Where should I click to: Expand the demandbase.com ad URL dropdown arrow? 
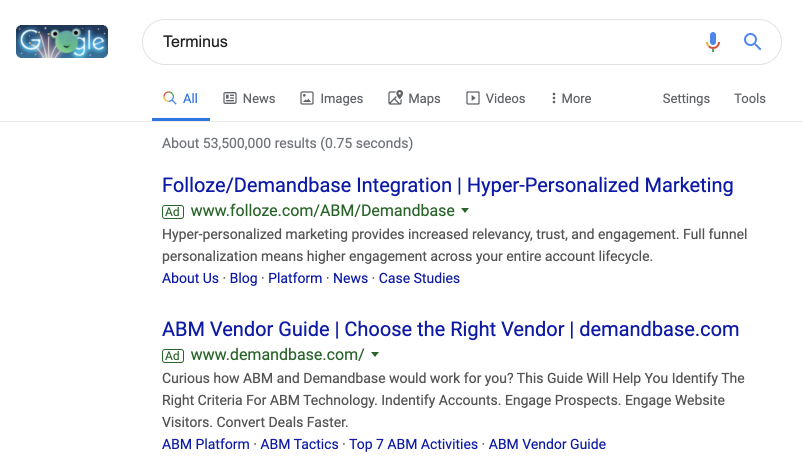[375, 355]
